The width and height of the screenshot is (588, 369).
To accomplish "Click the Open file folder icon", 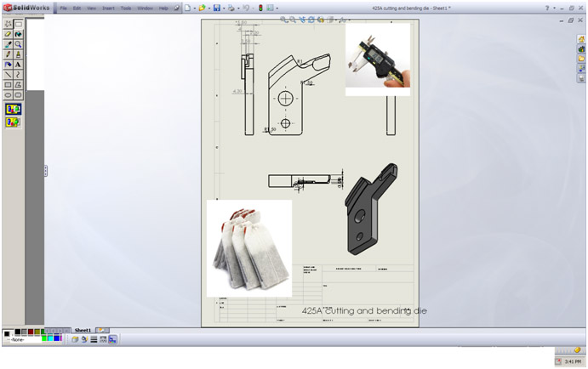I will pos(203,8).
